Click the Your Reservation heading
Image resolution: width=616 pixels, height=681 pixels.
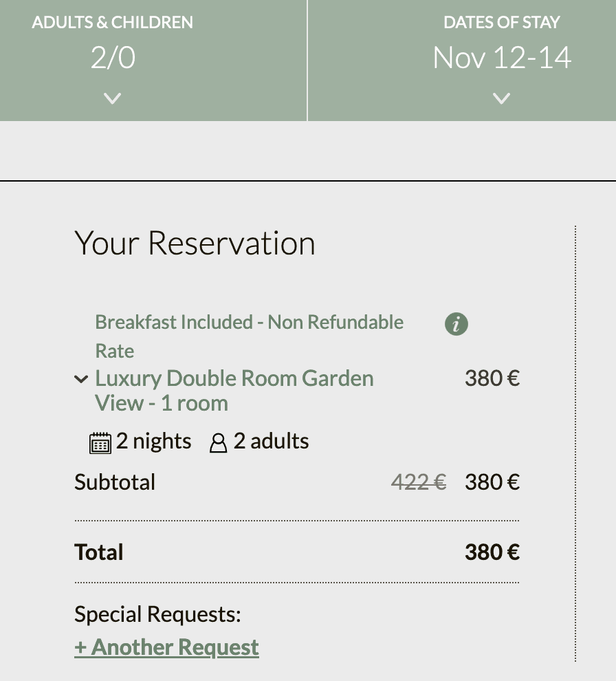click(195, 244)
